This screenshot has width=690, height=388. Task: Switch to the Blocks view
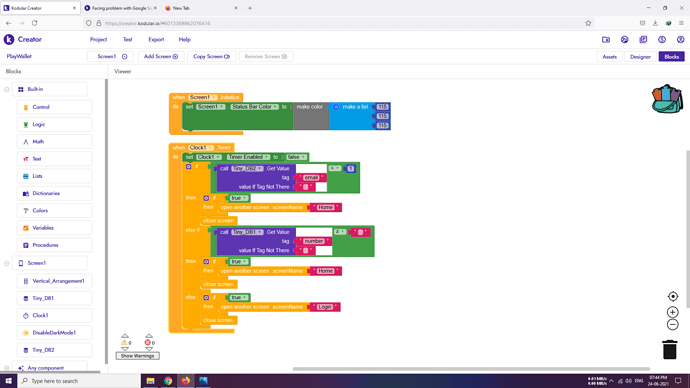click(x=672, y=57)
